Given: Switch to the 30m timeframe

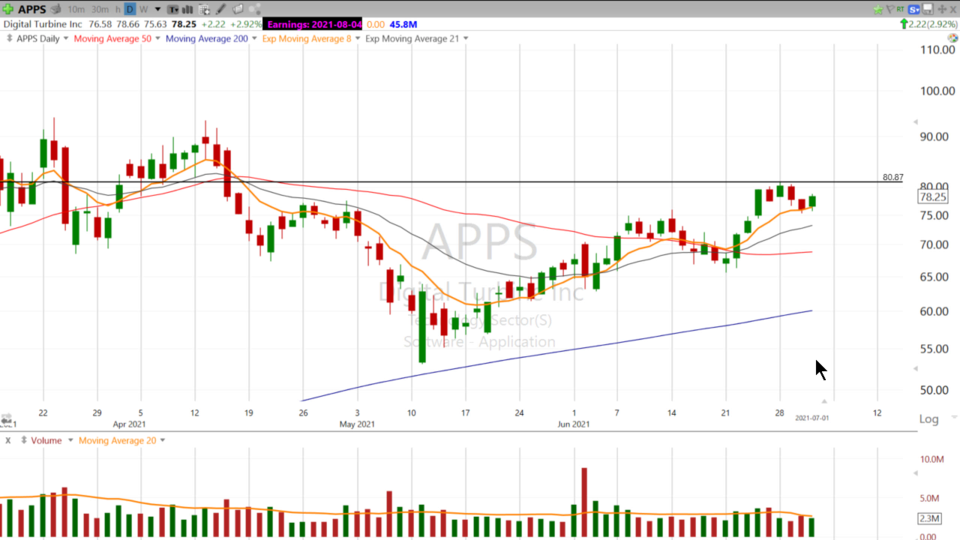Looking at the screenshot, I should click(x=98, y=9).
